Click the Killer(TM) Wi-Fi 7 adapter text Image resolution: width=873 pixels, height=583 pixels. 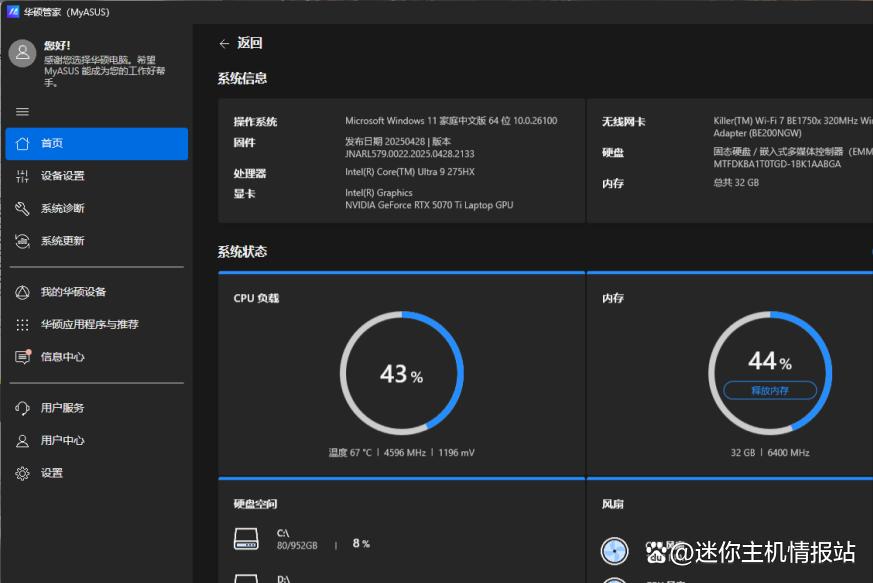coord(793,127)
